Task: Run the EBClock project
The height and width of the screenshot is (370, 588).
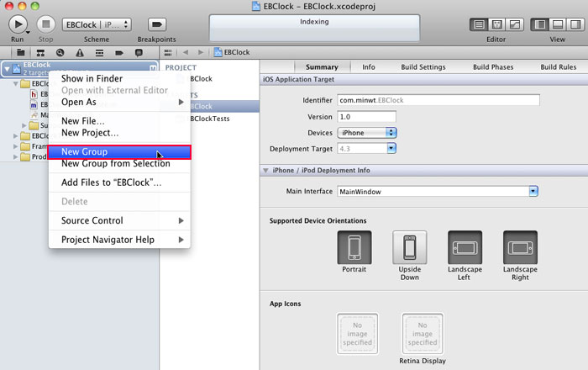Action: click(18, 24)
